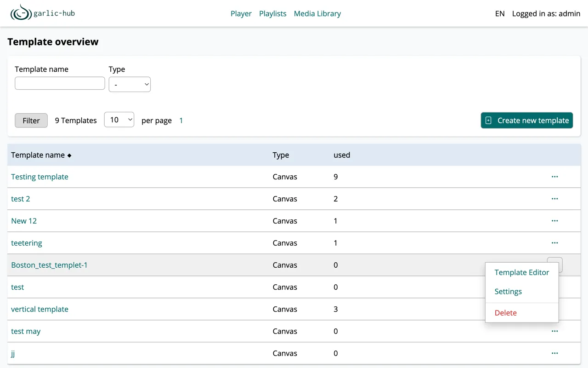588x368 pixels.
Task: Click Create new template button
Action: 527,121
